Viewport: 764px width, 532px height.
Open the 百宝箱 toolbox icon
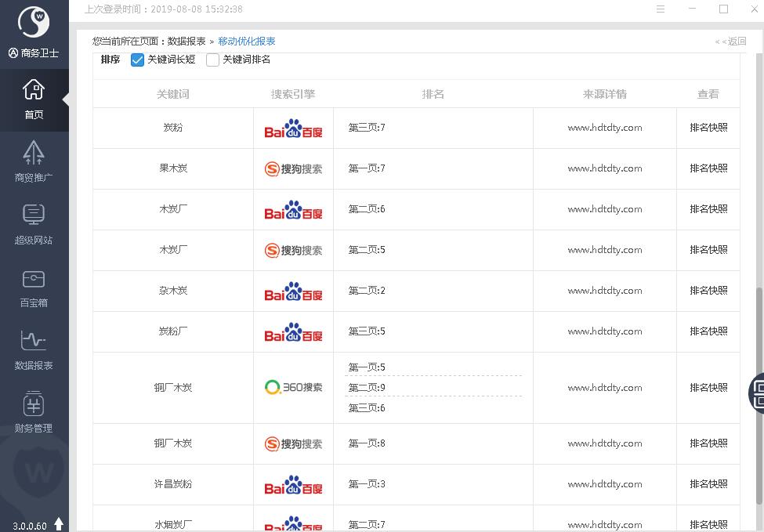[x=34, y=279]
